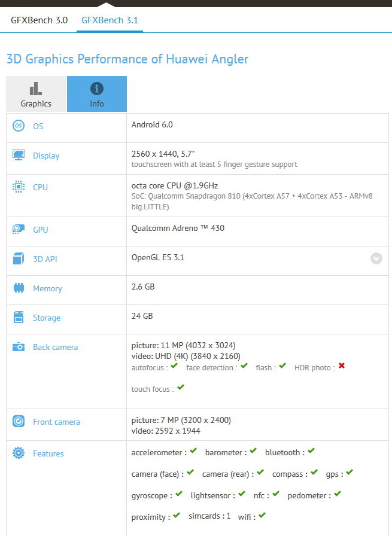Click the lightsensor check mark
Screen dimensions: 392x536
point(242,494)
